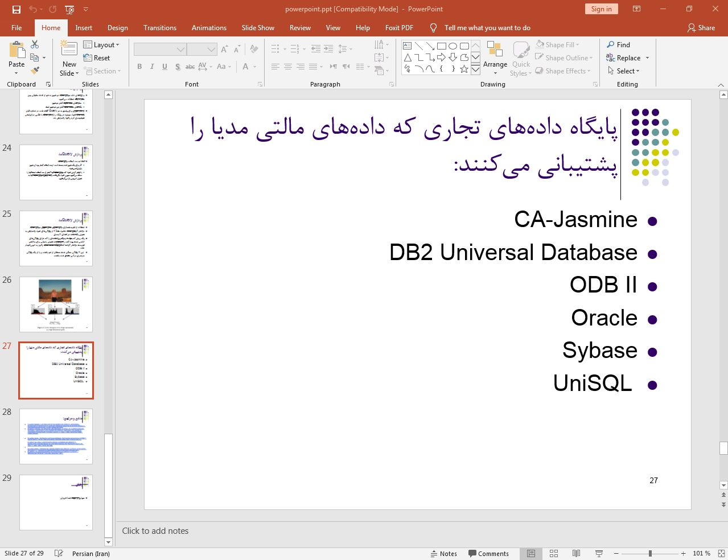728x560 pixels.
Task: Open the File menu
Action: (x=17, y=27)
